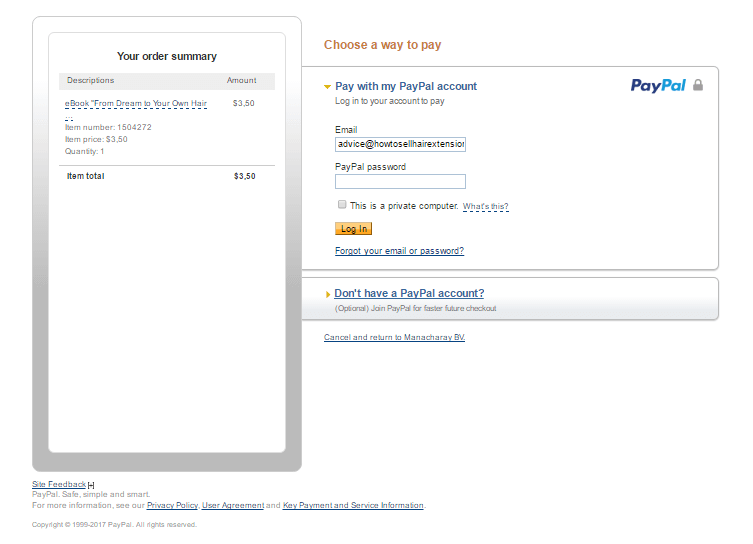Viewport: 753px width, 544px height.
Task: Open Forgot your email or password link
Action: click(x=400, y=251)
